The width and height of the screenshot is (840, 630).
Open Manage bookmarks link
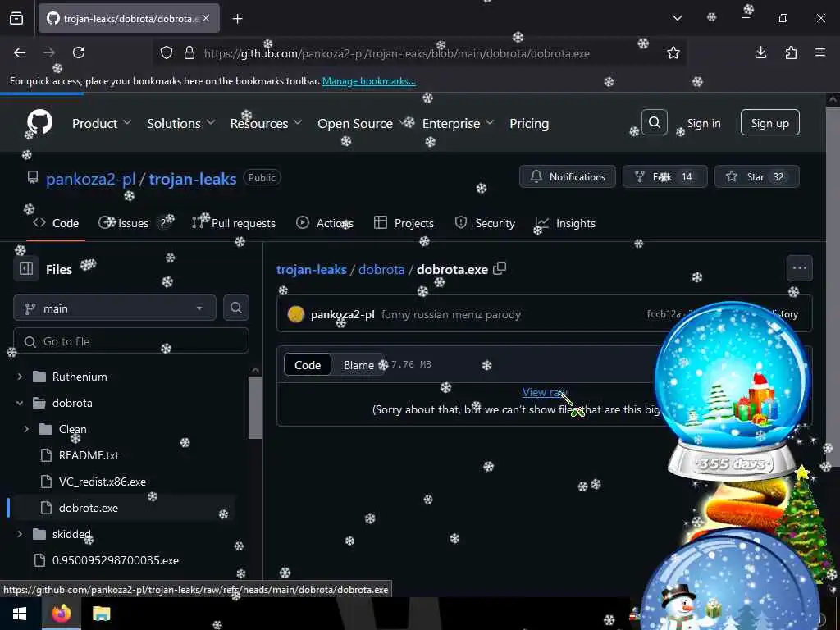click(x=368, y=81)
